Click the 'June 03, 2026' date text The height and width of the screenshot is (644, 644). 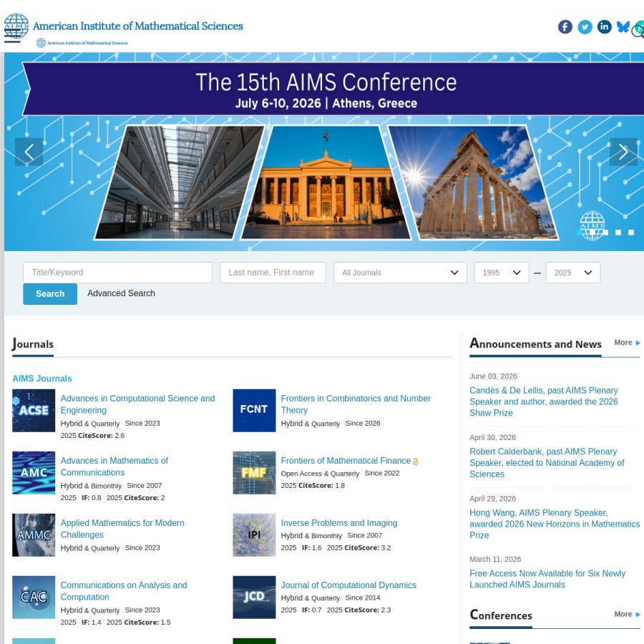click(493, 376)
